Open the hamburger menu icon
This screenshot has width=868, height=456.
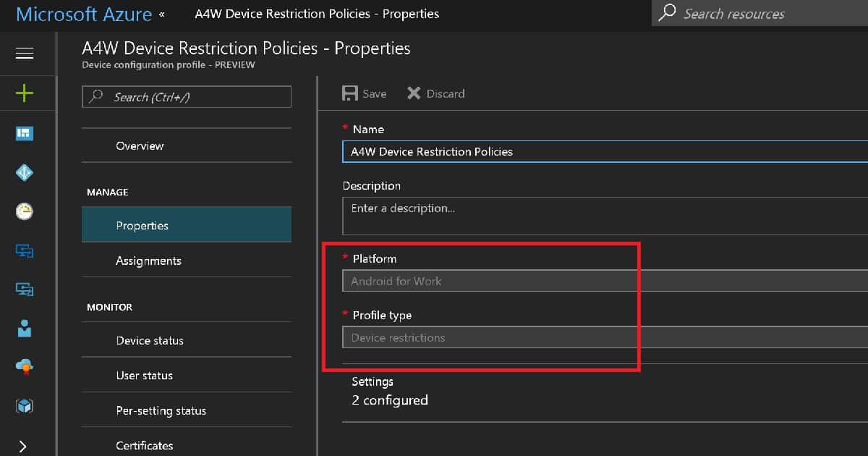(x=25, y=54)
